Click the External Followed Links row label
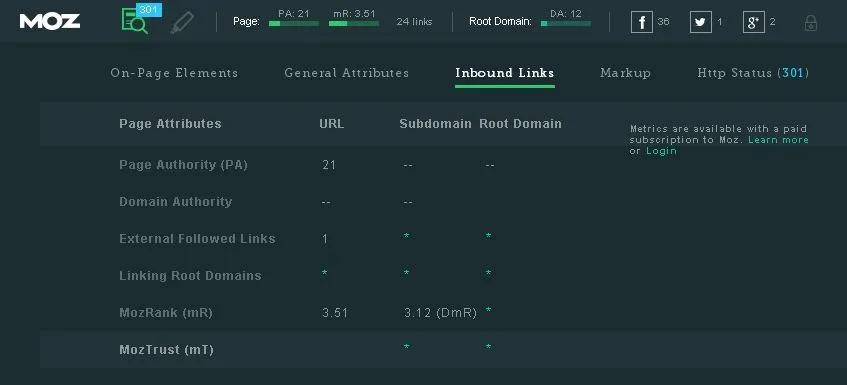Viewport: 847px width, 385px height. coord(197,239)
